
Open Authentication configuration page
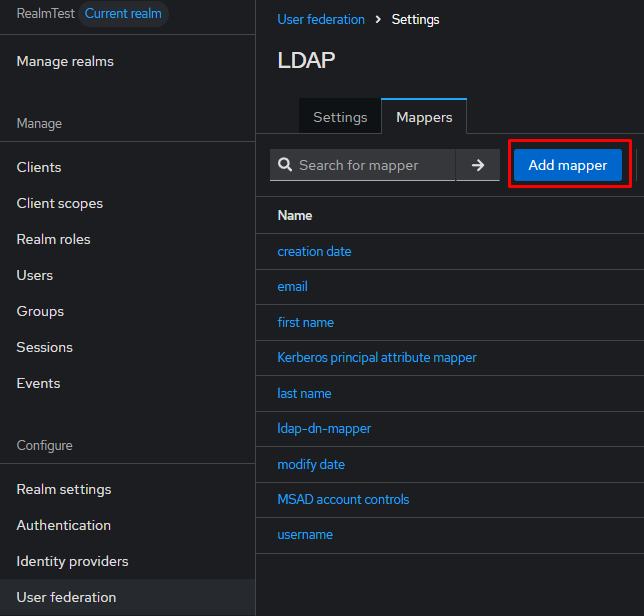coord(64,525)
